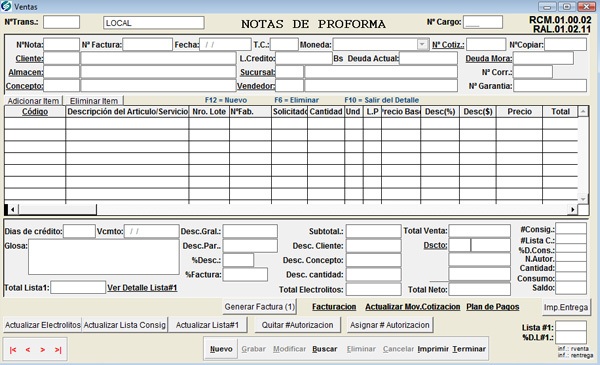Viewport: 600px width, 365px height.
Task: Click Actualizar Lista Consig button
Action: click(x=125, y=325)
